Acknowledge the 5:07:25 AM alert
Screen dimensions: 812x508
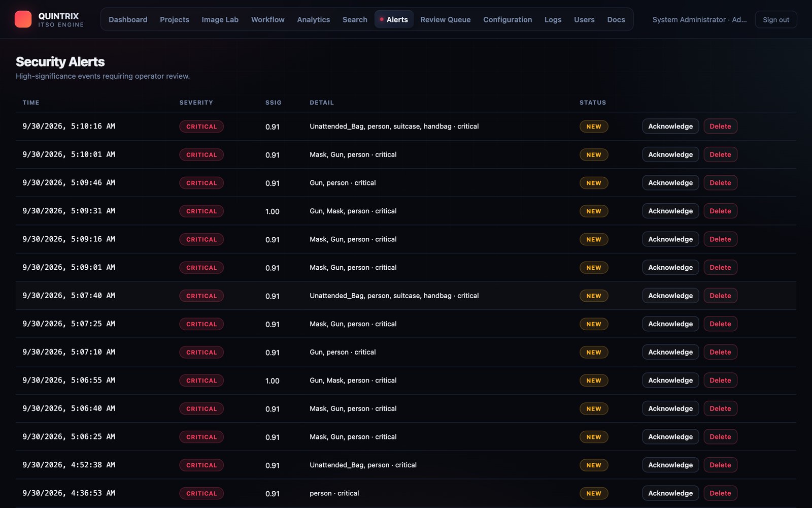tap(670, 324)
